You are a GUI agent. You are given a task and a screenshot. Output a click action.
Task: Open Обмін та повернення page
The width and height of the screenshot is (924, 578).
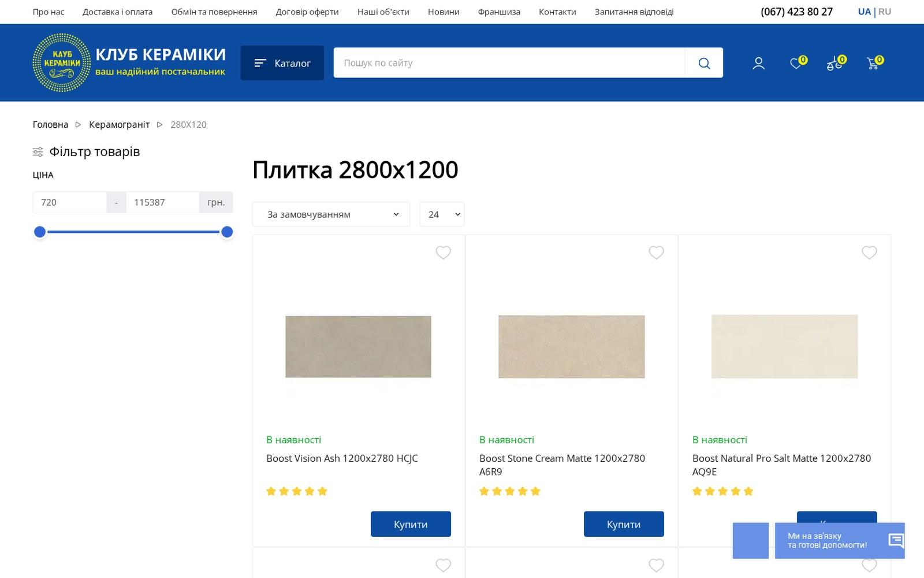pyautogui.click(x=214, y=12)
